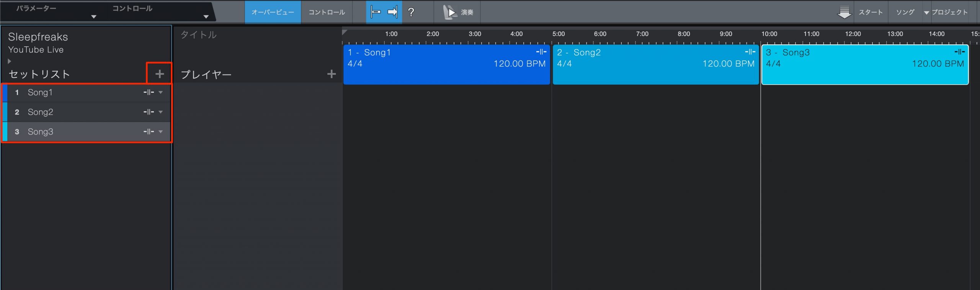This screenshot has width=980, height=290.
Task: Click Song1 color strip in setlist
Action: (x=5, y=93)
